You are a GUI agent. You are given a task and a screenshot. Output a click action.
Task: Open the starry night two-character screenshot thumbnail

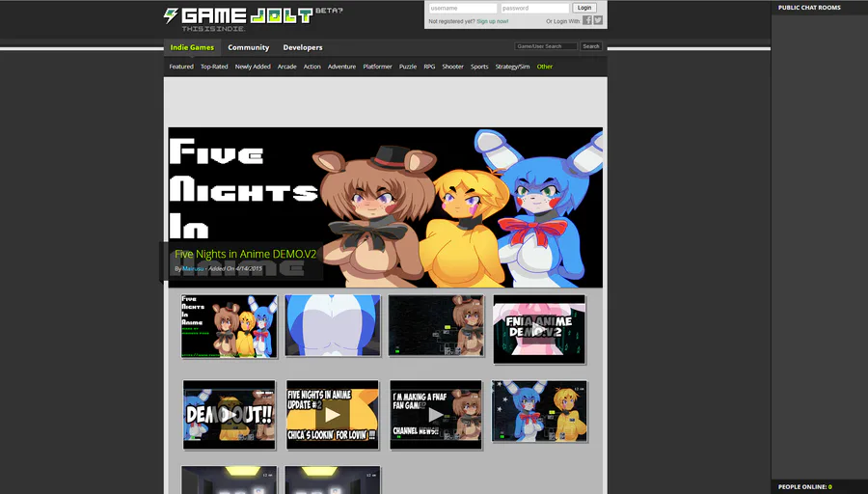tap(540, 411)
